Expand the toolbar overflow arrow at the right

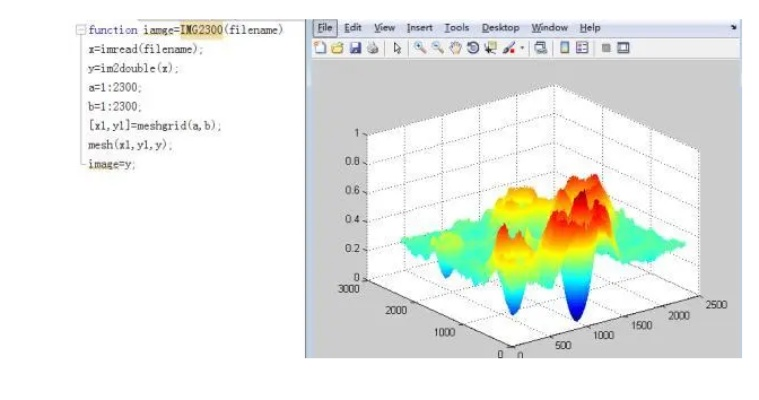pos(733,28)
